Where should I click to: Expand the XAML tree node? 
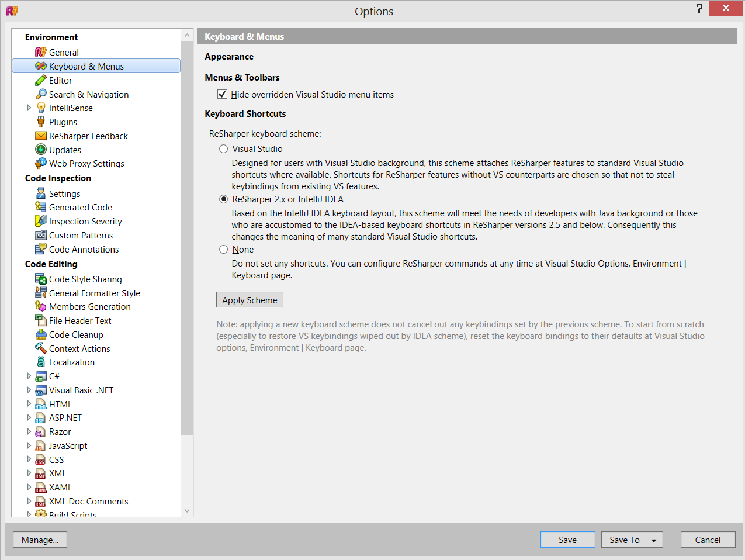(29, 487)
